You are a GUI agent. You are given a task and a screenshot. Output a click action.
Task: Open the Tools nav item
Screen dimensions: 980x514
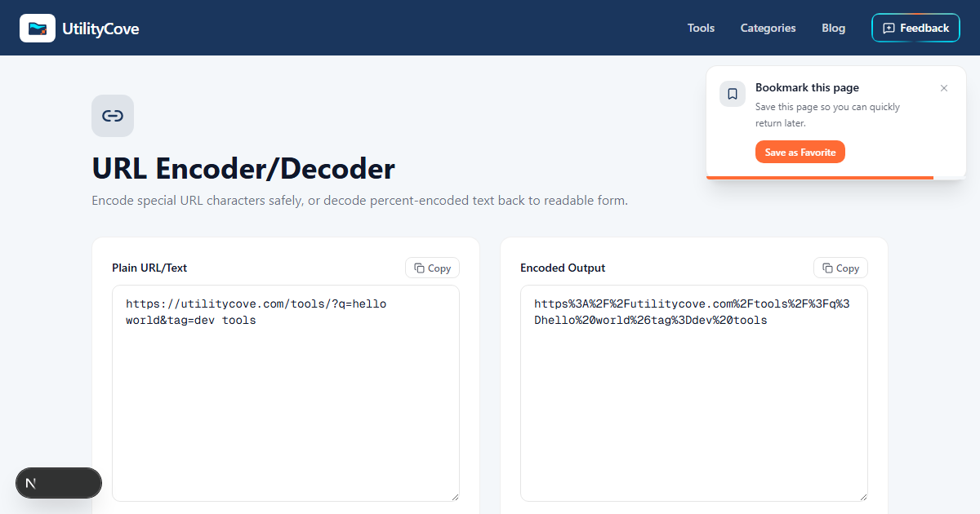pyautogui.click(x=701, y=28)
